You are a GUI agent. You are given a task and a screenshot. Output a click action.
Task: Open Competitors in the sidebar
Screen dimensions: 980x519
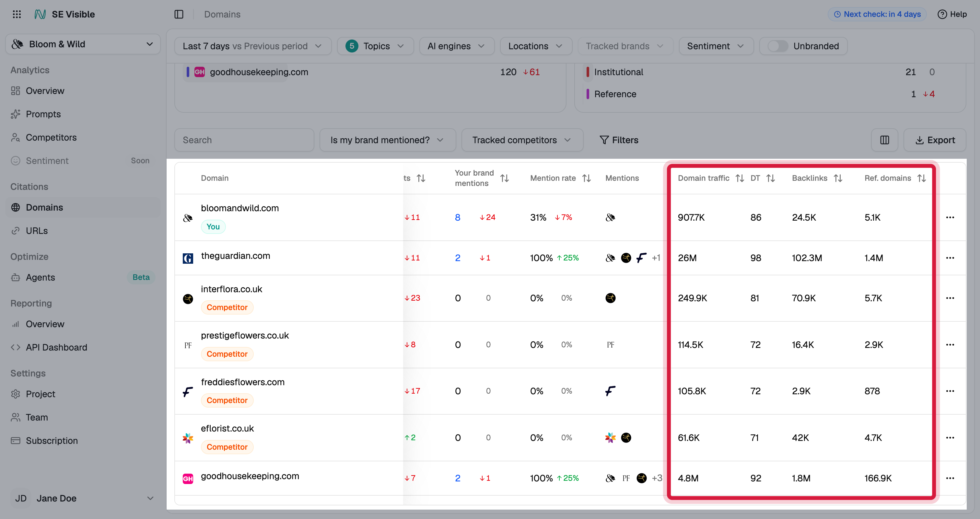pyautogui.click(x=51, y=137)
